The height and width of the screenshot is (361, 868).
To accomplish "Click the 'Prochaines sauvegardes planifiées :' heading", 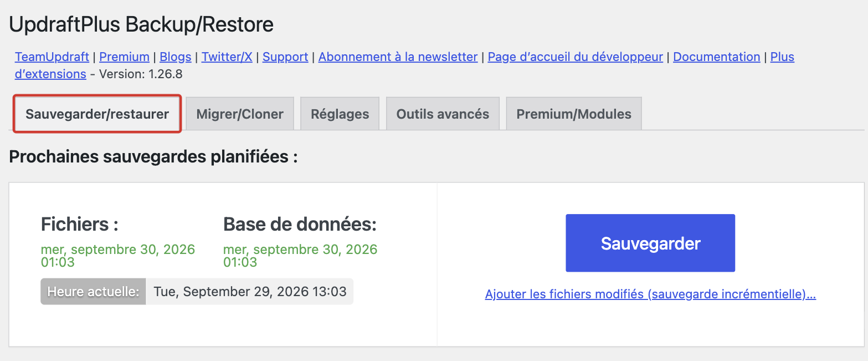I will 153,157.
